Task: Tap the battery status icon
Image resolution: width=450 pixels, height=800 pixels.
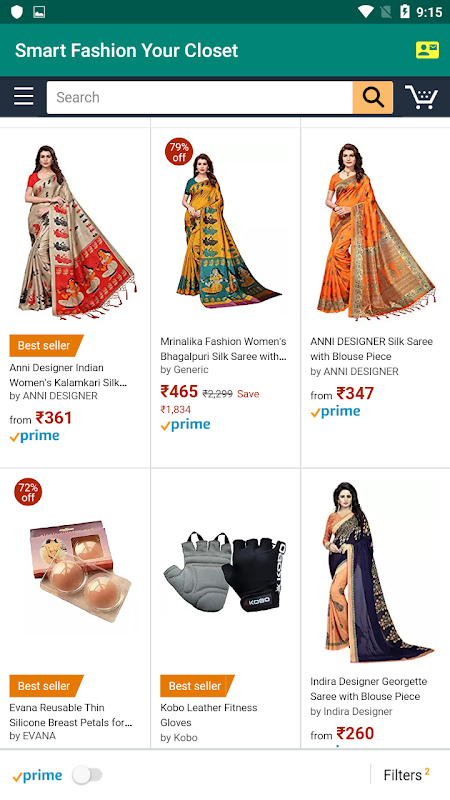Action: pyautogui.click(x=405, y=11)
